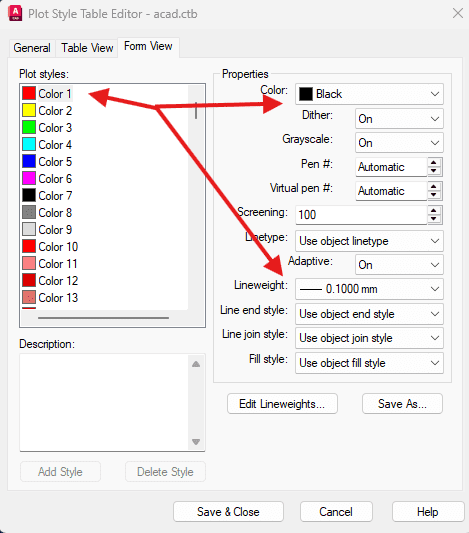Image resolution: width=469 pixels, height=533 pixels.
Task: Click the Edit Lineweights button
Action: [x=282, y=404]
